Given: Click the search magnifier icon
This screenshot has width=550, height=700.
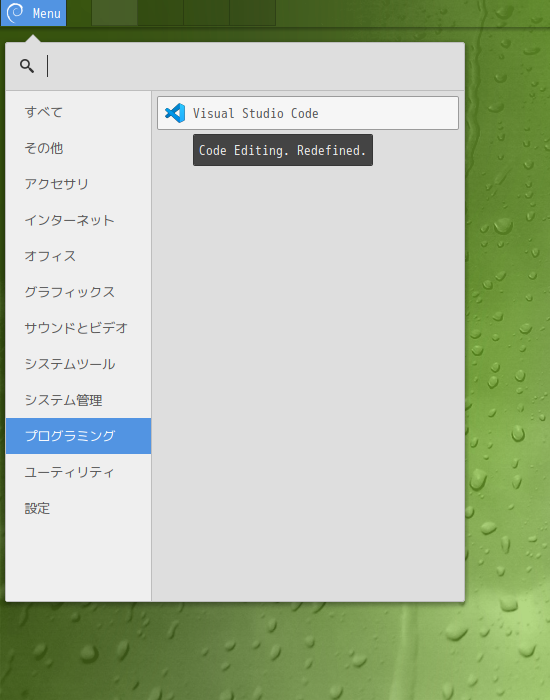Looking at the screenshot, I should 27,66.
